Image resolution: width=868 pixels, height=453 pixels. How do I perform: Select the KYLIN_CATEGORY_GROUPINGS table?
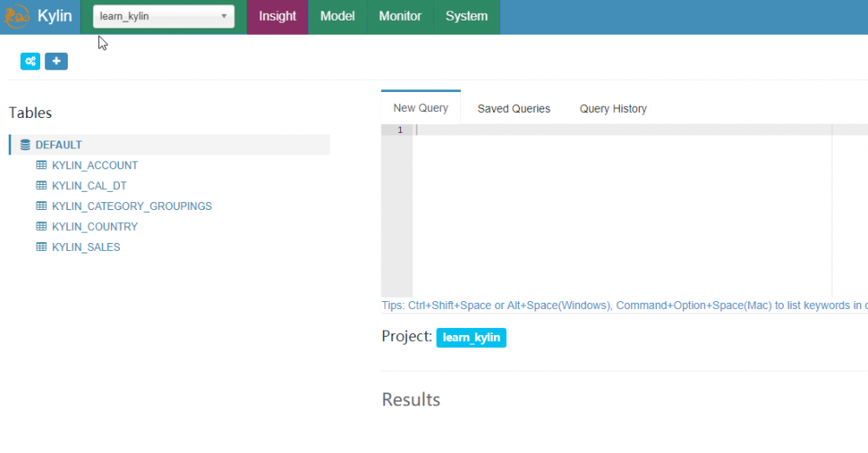point(132,206)
